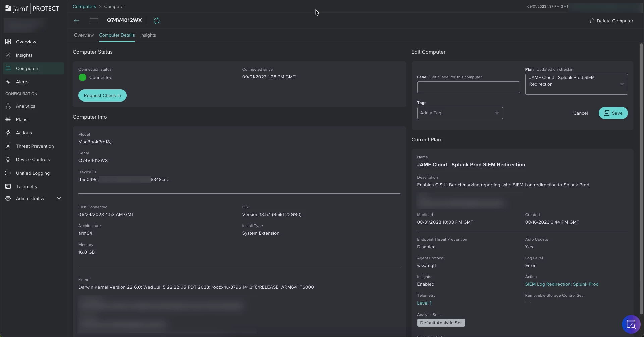Open Alerts in the sidebar
644x337 pixels.
pos(34,82)
